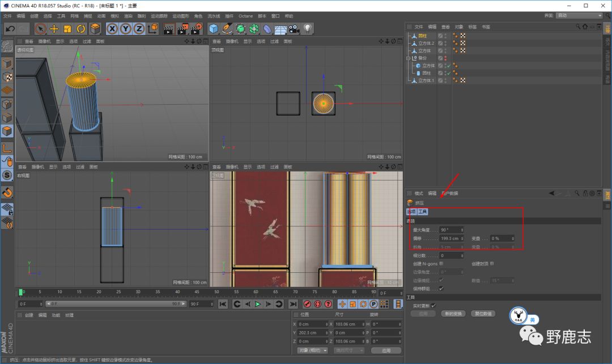Click the 新的变换 button
The image size is (612, 364).
pos(454,314)
